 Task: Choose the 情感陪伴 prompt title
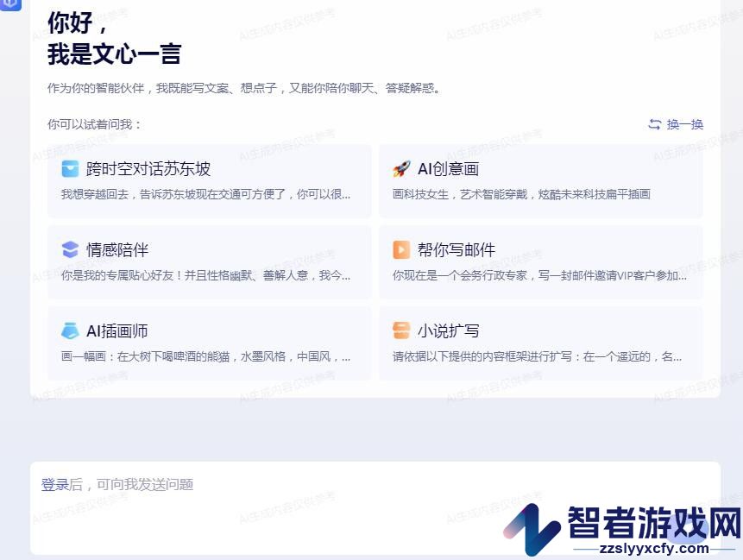pyautogui.click(x=117, y=249)
